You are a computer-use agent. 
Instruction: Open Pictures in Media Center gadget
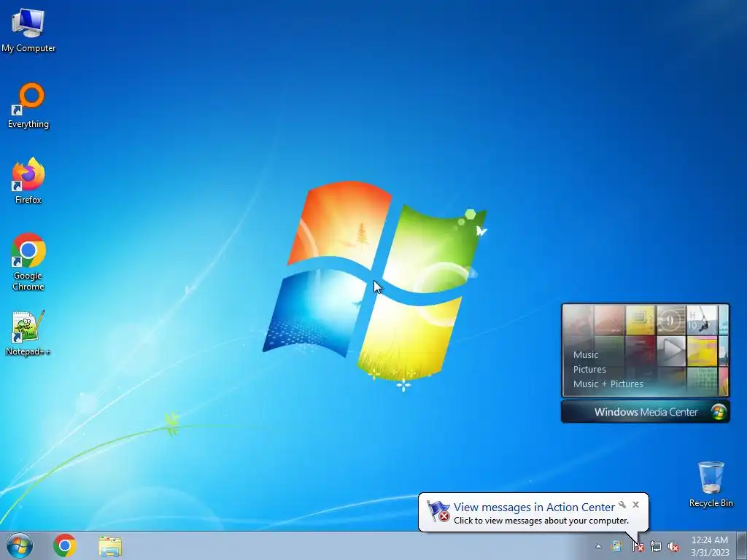tap(589, 370)
